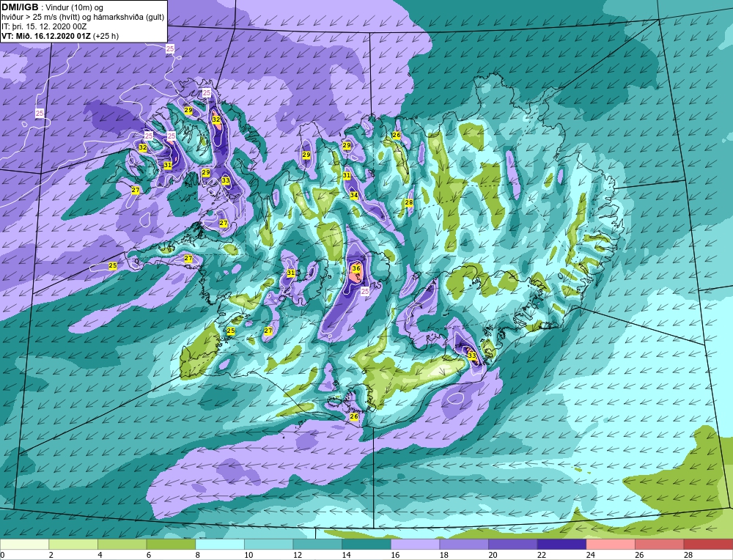Image resolution: width=733 pixels, height=560 pixels.
Task: Click the legend tick label "18"
Action: pos(443,555)
